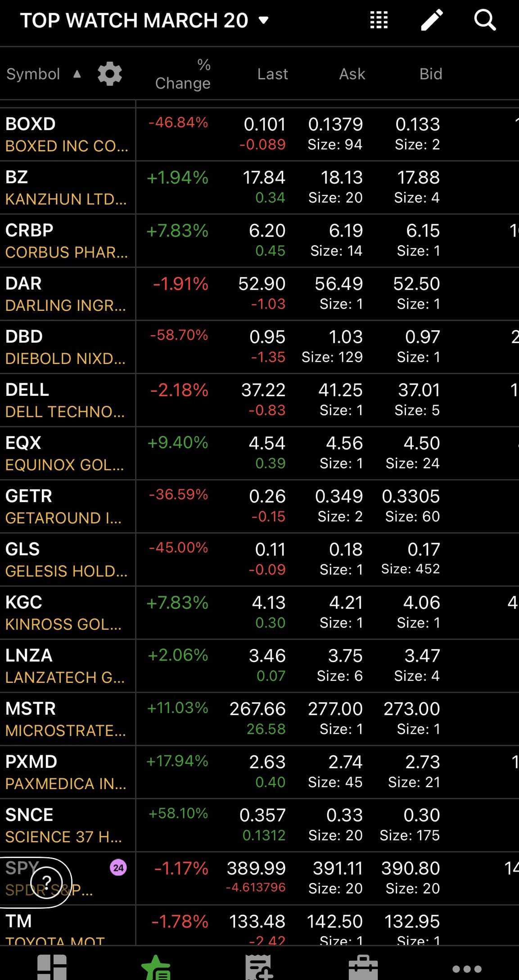This screenshot has height=980, width=519.
Task: Sort by Bid column header
Action: [x=431, y=74]
